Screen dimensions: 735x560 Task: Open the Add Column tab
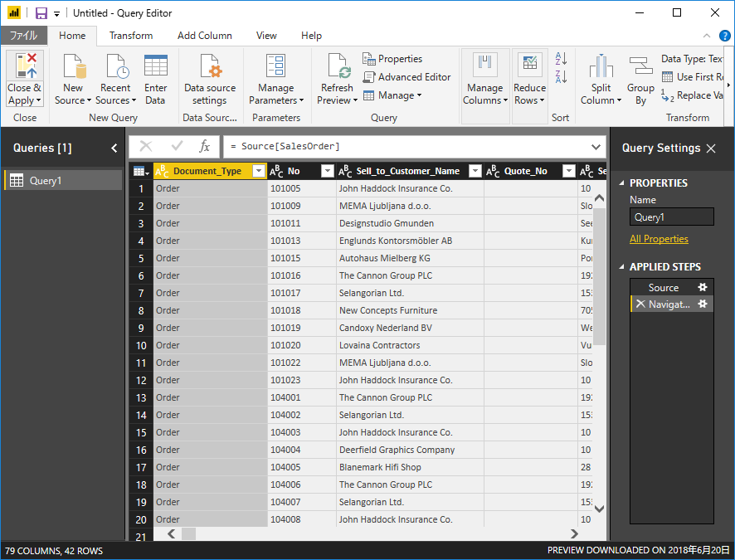point(205,36)
